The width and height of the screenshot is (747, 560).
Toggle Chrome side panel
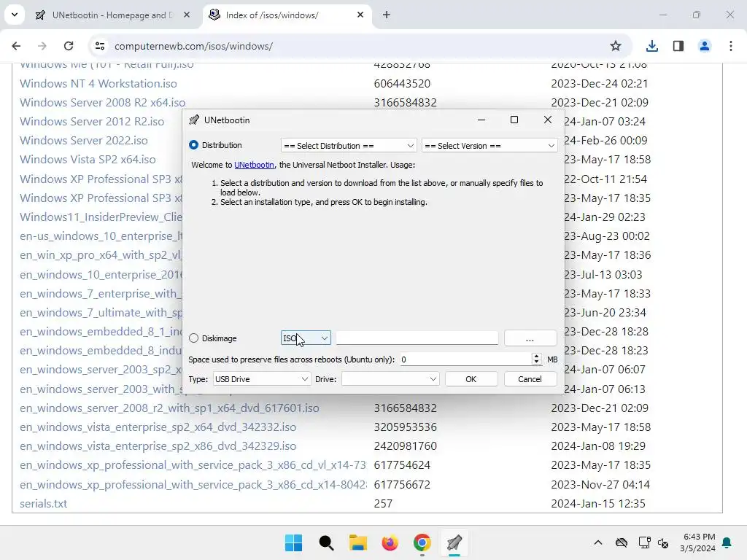(x=678, y=46)
